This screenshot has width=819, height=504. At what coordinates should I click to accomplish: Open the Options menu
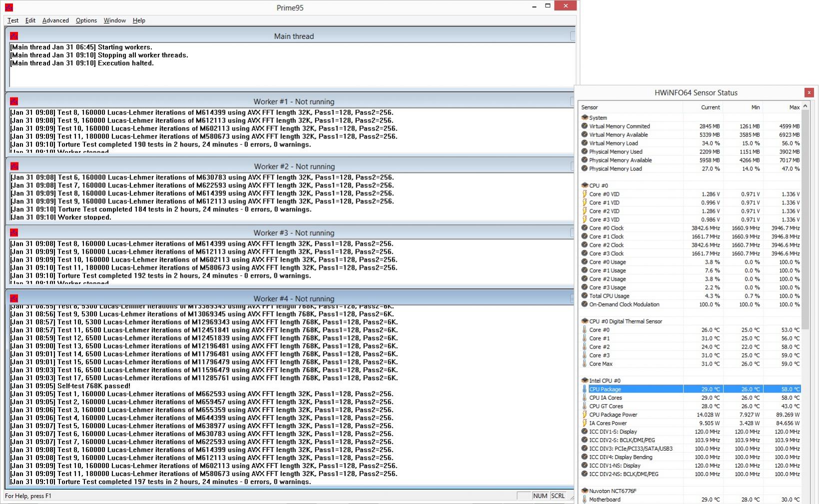click(86, 20)
